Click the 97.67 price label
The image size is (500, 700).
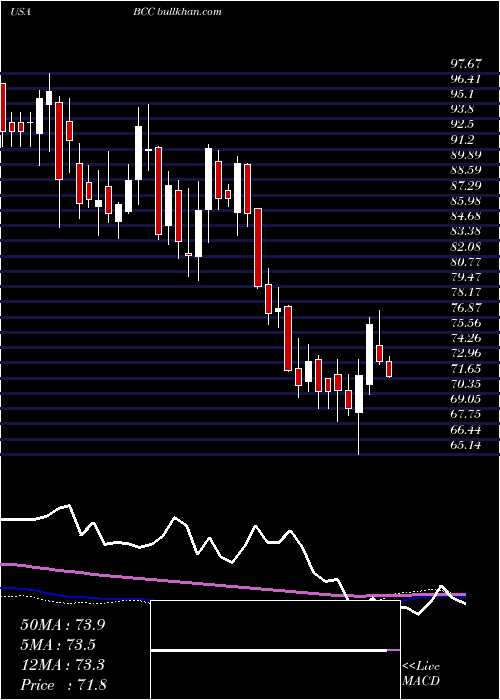(x=466, y=64)
